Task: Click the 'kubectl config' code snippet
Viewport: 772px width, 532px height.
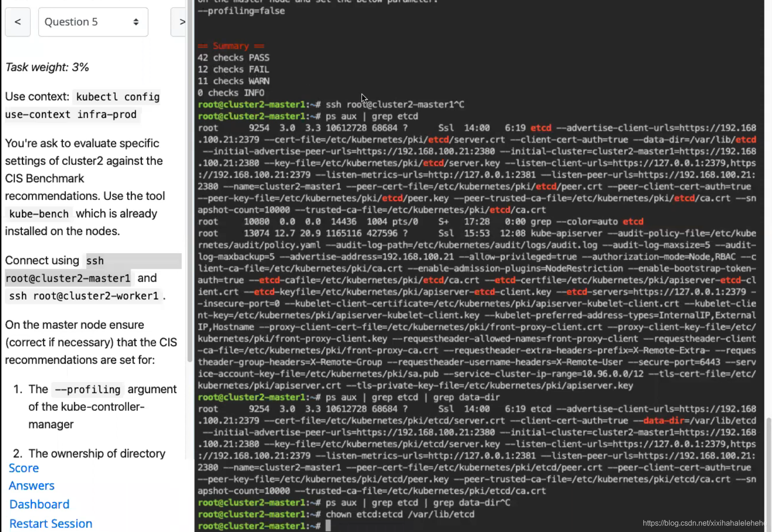Action: pyautogui.click(x=117, y=97)
